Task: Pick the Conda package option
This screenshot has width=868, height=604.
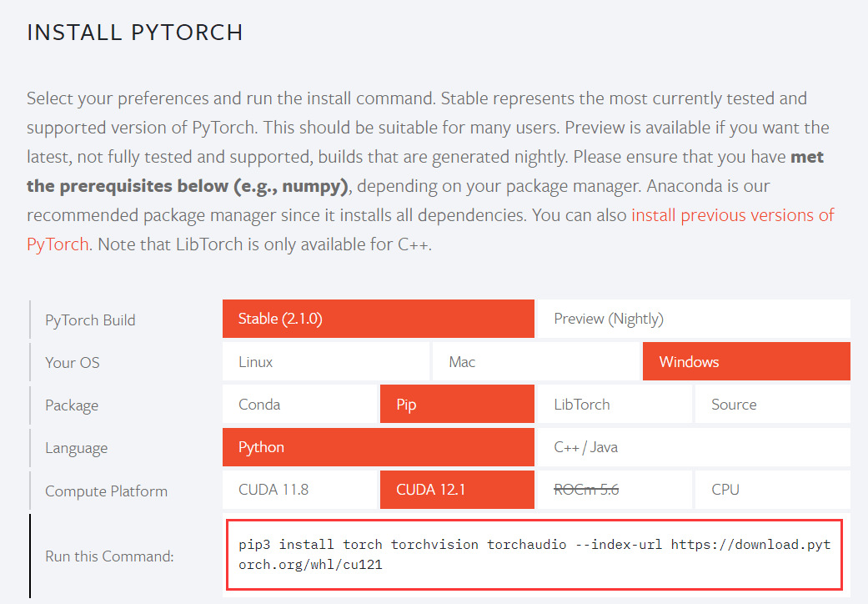Action: pos(299,404)
